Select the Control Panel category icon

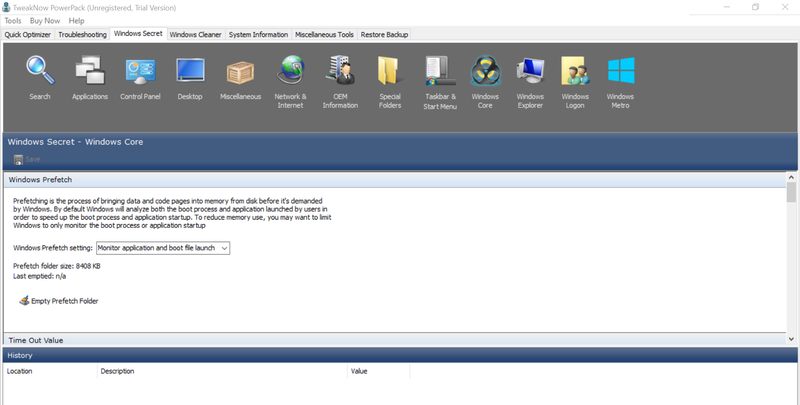click(x=140, y=70)
